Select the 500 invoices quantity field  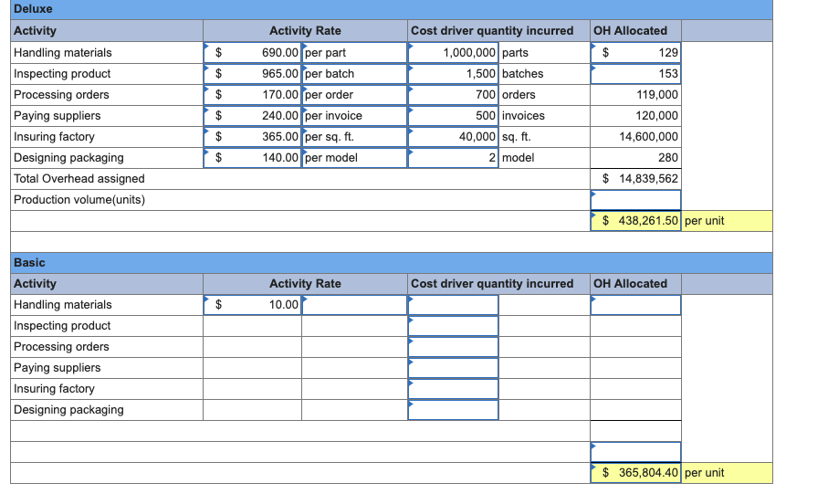tap(453, 116)
